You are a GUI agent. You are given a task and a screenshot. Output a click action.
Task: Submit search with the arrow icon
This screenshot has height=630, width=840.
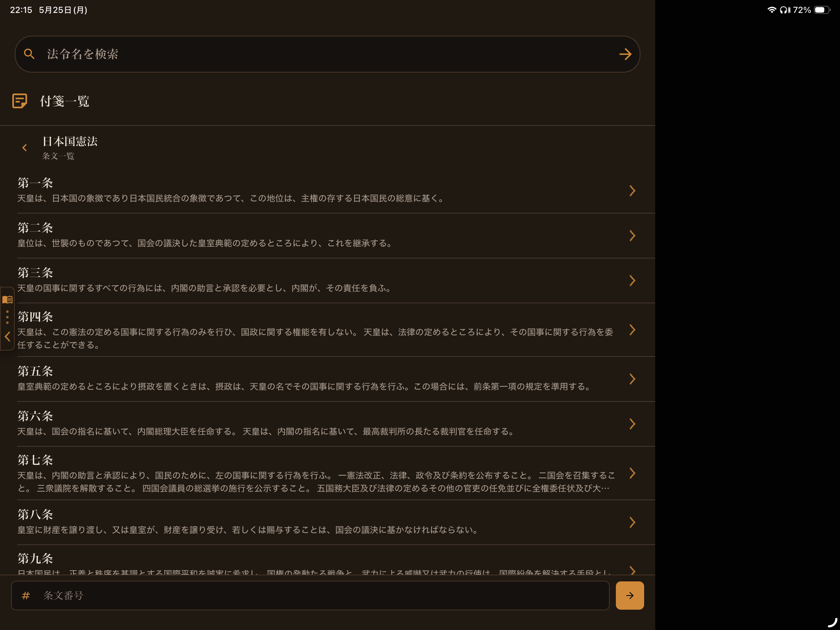[625, 54]
